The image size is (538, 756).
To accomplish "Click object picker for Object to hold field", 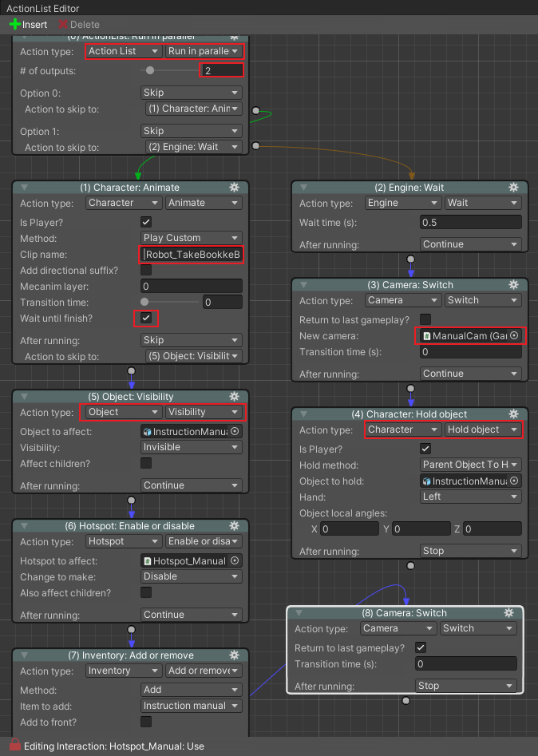I will point(514,481).
